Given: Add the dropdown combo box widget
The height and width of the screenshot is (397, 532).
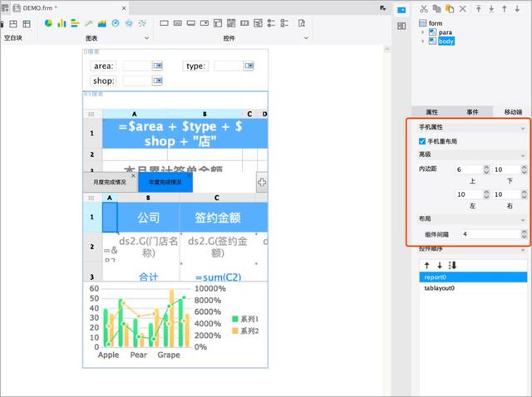Looking at the screenshot, I should click(204, 23).
